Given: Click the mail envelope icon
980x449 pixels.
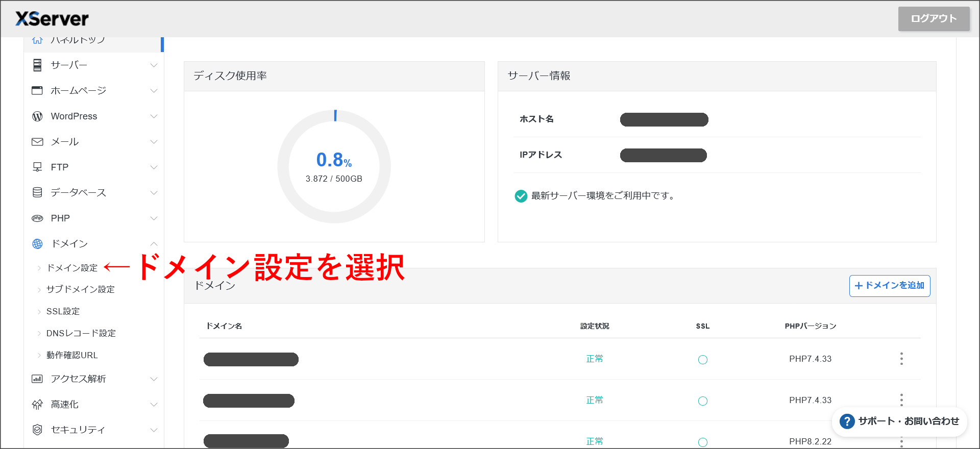Looking at the screenshot, I should tap(37, 142).
